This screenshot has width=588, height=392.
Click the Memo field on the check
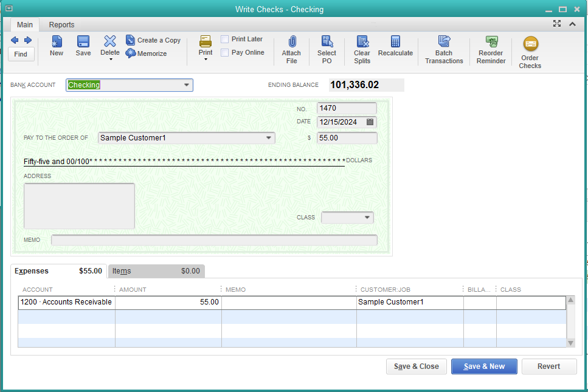tap(214, 240)
